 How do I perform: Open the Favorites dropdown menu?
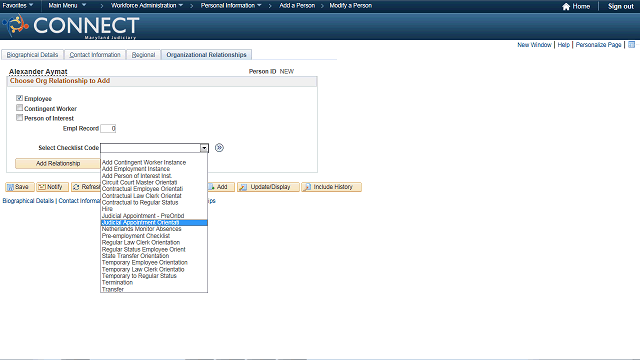[18, 5]
